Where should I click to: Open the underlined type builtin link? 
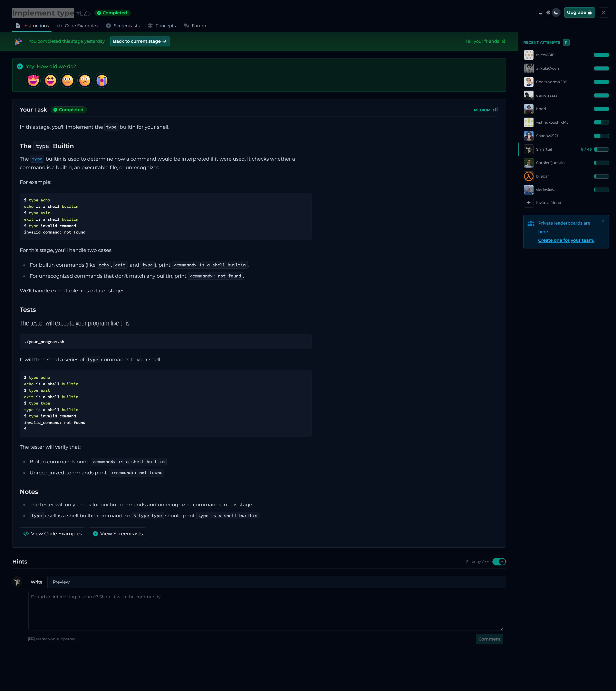click(x=37, y=159)
